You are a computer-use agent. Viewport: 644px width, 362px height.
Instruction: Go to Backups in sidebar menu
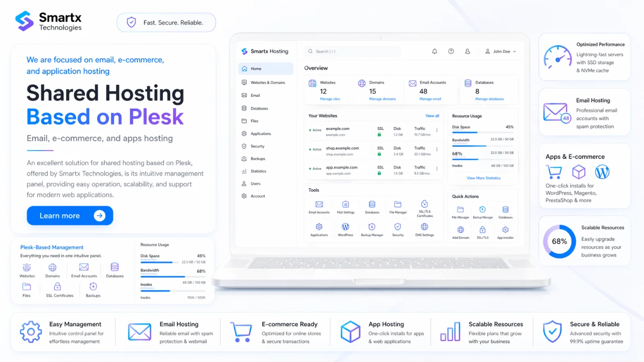coord(258,159)
